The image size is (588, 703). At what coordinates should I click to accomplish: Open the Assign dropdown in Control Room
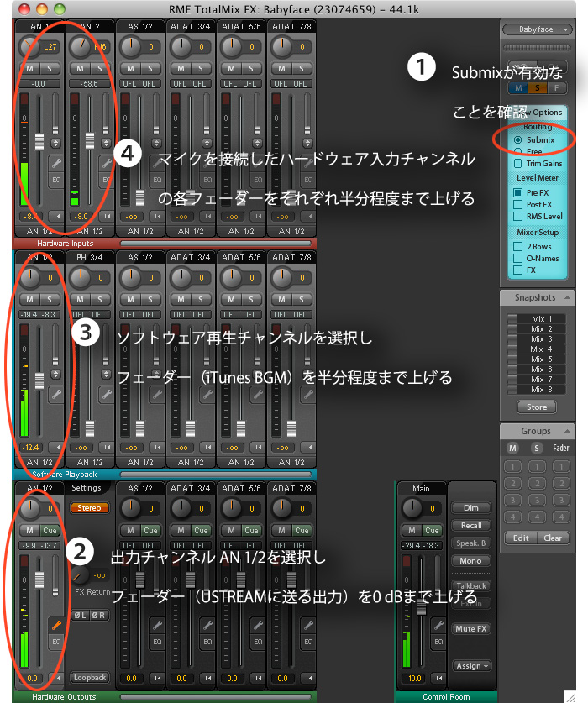pos(471,666)
